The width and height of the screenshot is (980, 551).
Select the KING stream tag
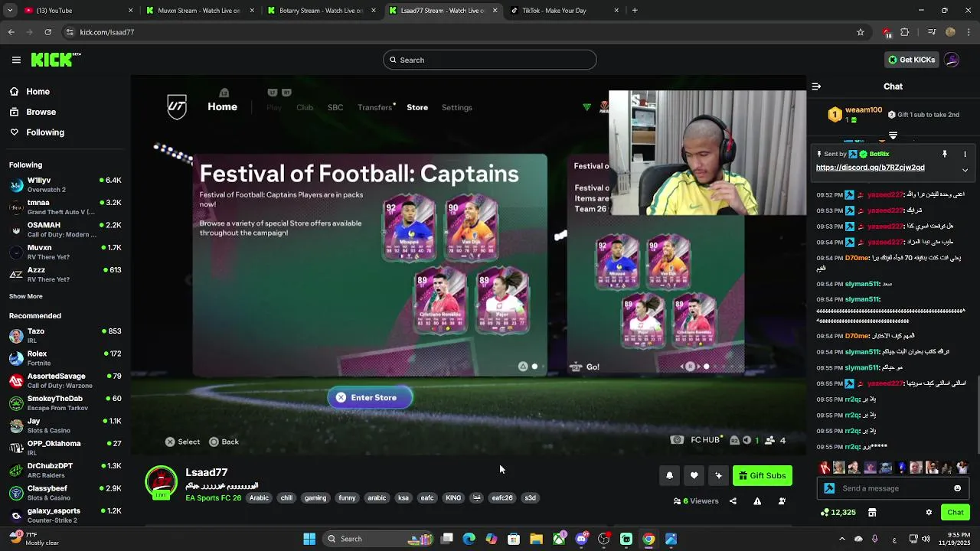click(453, 497)
